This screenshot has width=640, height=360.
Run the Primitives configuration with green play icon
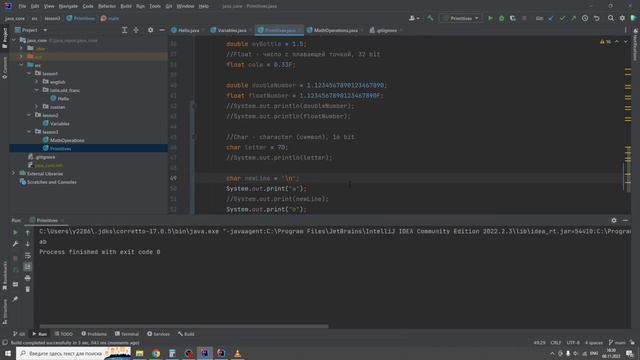pos(490,18)
